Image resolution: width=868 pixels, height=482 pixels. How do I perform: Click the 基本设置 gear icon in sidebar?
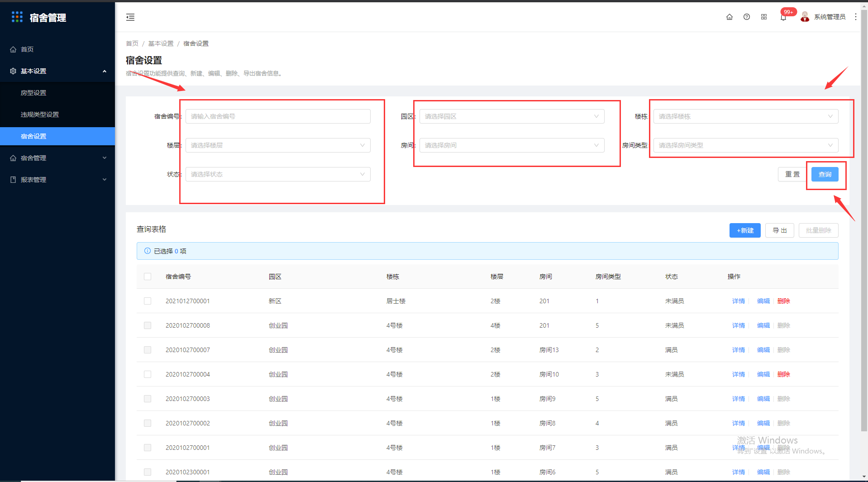click(13, 71)
